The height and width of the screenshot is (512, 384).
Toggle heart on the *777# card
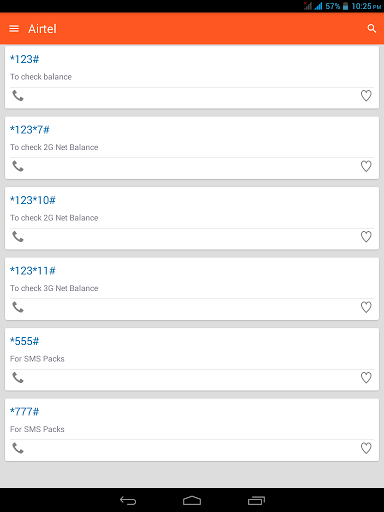pos(366,448)
